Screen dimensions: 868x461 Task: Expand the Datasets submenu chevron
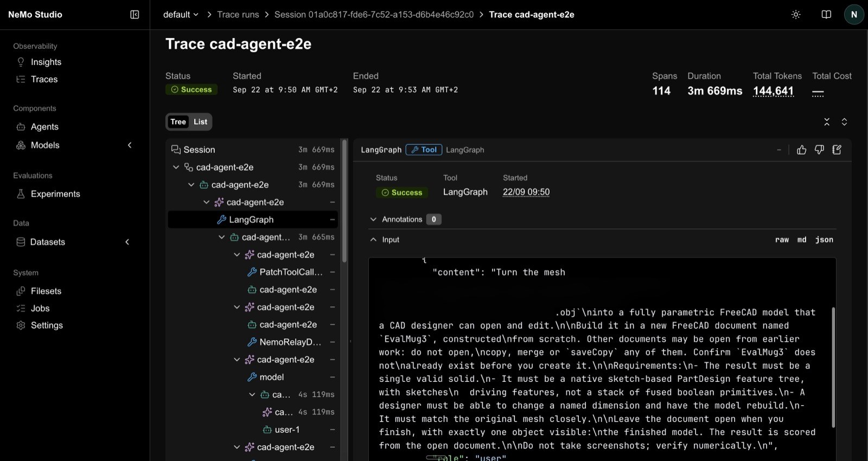(x=127, y=242)
